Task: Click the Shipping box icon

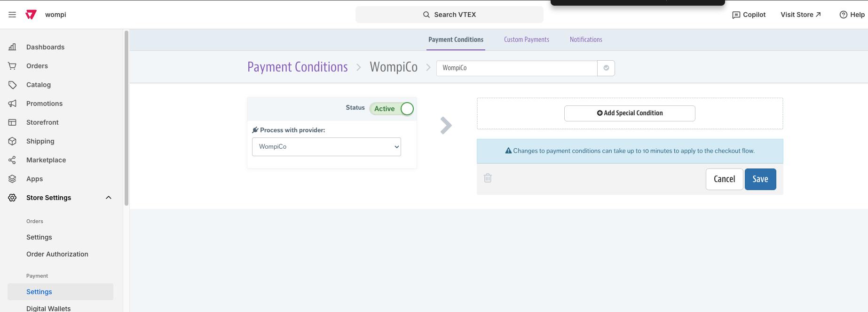Action: (x=12, y=141)
